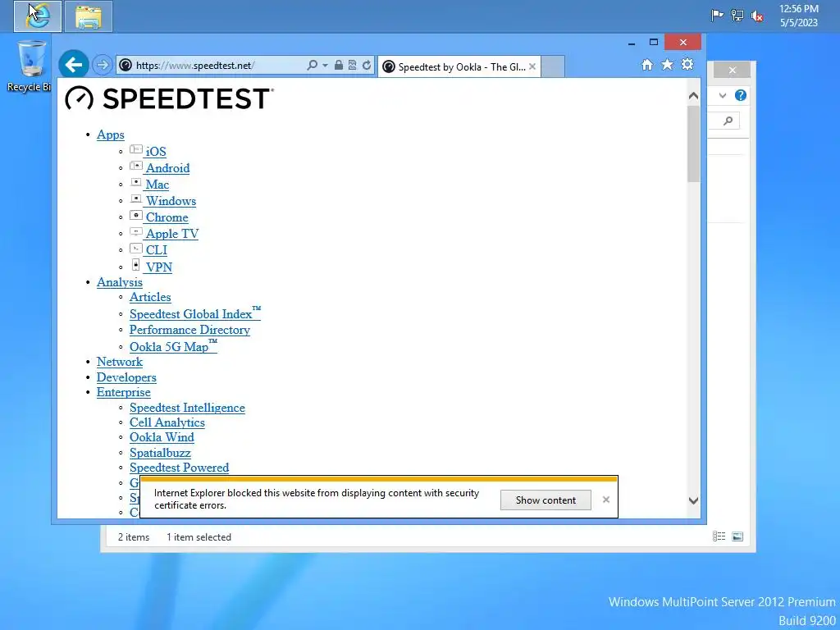The width and height of the screenshot is (840, 630).
Task: Switch Explorer window to details view icon
Action: (719, 536)
